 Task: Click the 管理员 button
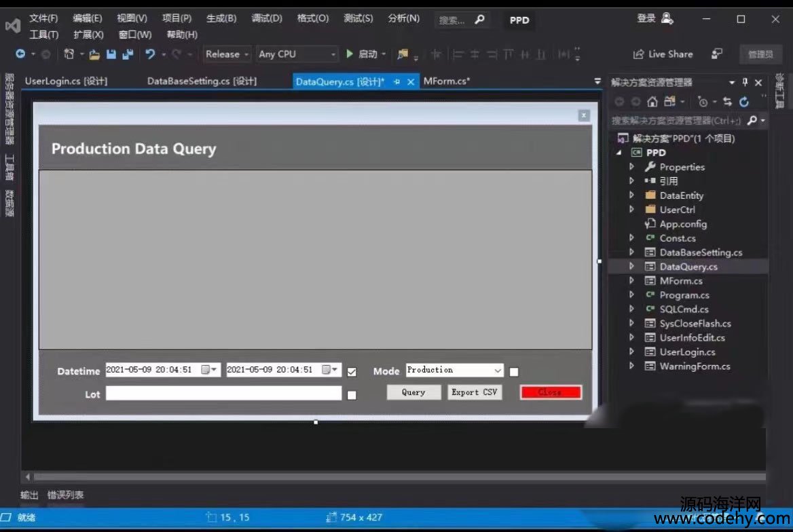(760, 54)
